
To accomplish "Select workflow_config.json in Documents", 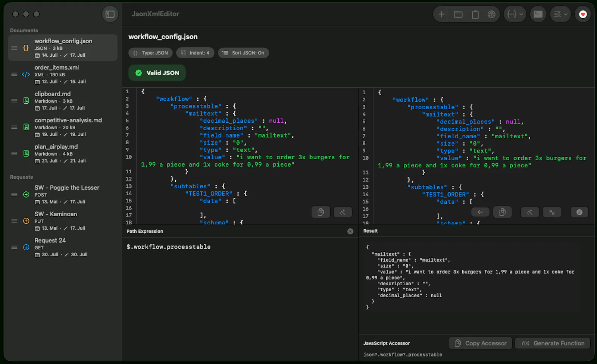I will pyautogui.click(x=63, y=48).
